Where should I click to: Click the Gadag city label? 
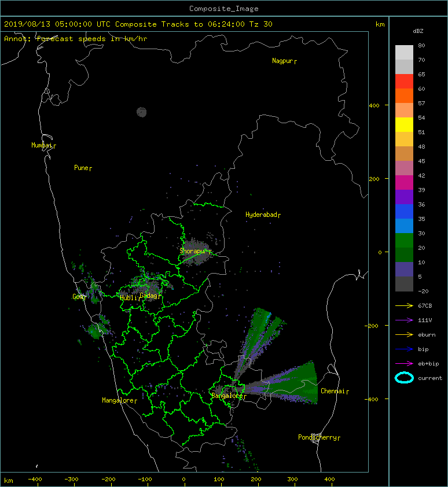pyautogui.click(x=149, y=296)
